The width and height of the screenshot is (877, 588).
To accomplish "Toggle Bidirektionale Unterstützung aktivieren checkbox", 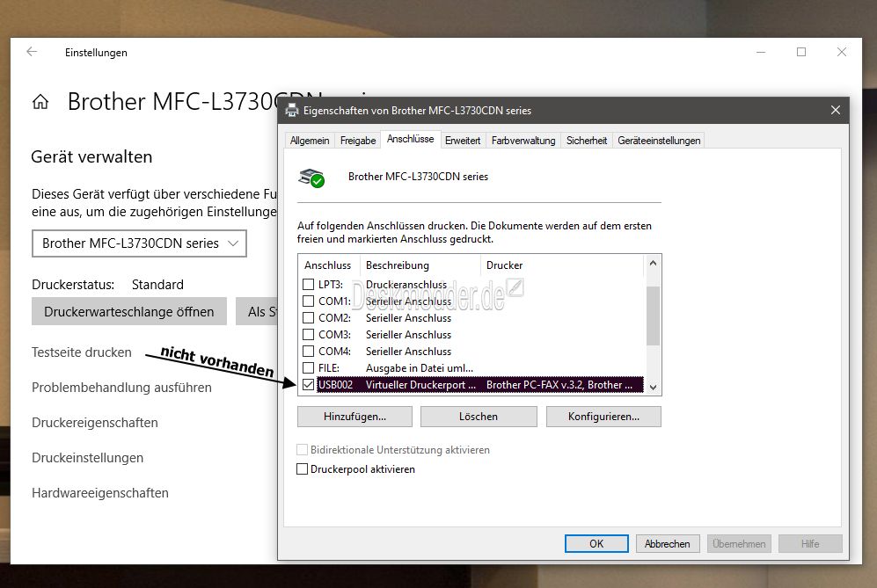I will point(302,450).
